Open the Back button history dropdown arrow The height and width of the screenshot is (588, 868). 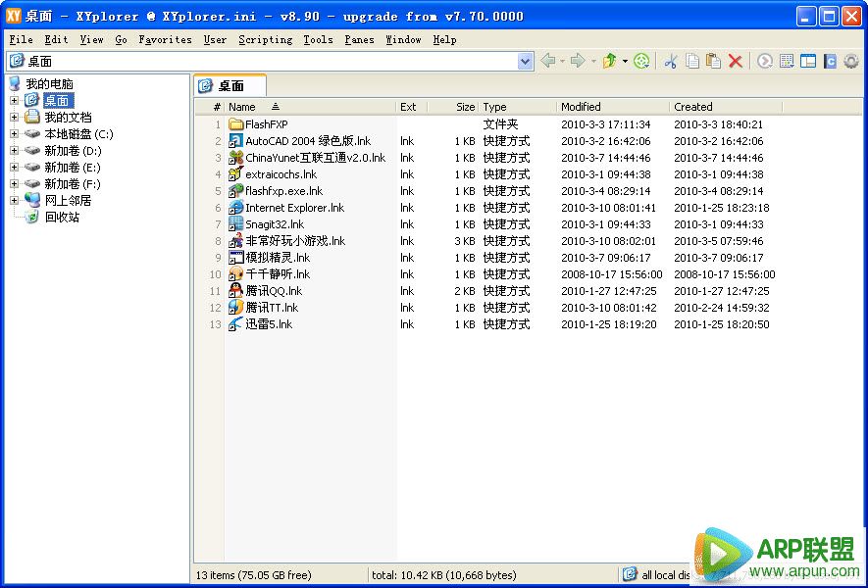tap(561, 61)
